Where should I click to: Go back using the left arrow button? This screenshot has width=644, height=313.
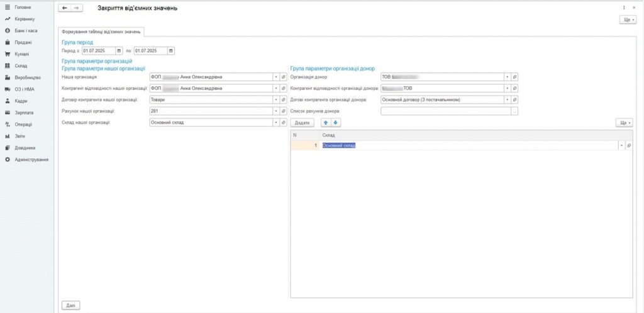(x=64, y=8)
